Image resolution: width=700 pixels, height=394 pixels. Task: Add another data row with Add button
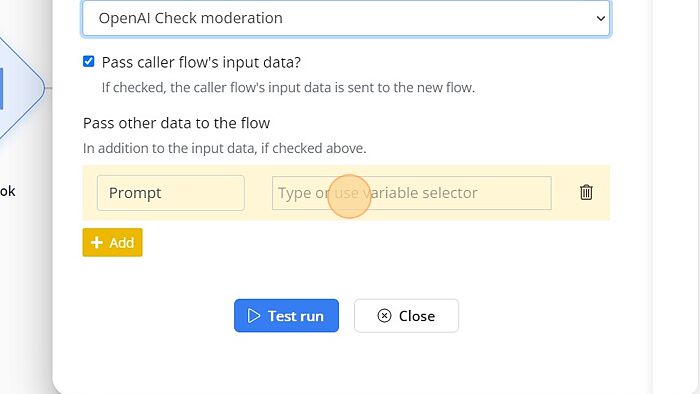pos(112,242)
